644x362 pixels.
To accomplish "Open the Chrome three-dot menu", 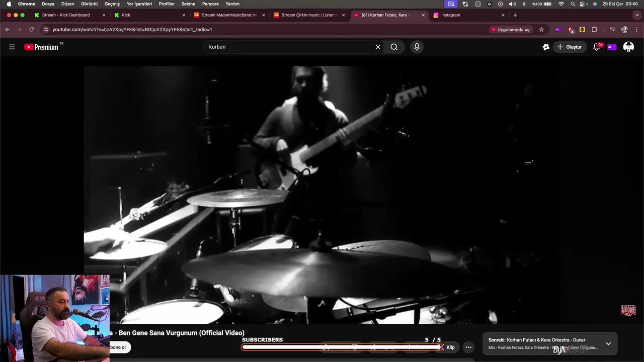I will click(x=636, y=30).
